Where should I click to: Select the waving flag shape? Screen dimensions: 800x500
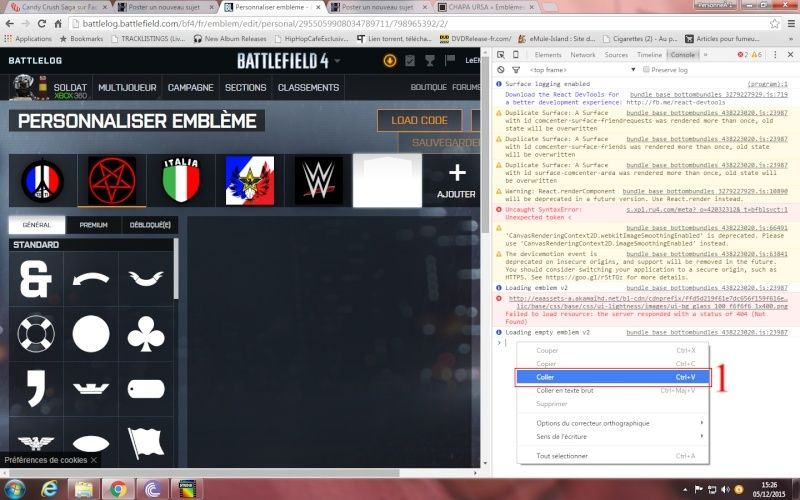coord(146,442)
